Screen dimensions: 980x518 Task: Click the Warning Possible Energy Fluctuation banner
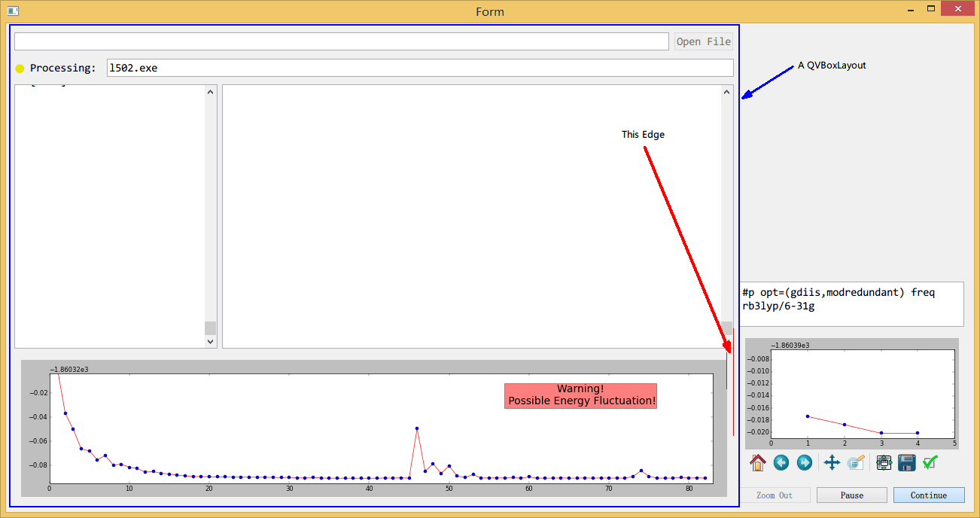pyautogui.click(x=580, y=395)
